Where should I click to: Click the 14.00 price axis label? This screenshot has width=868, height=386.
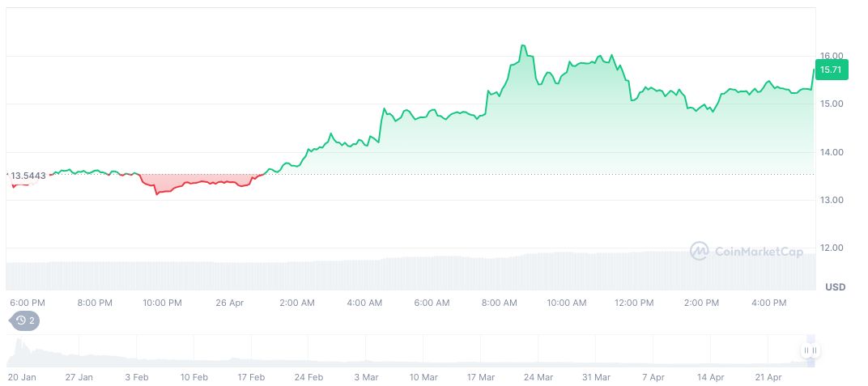click(832, 152)
